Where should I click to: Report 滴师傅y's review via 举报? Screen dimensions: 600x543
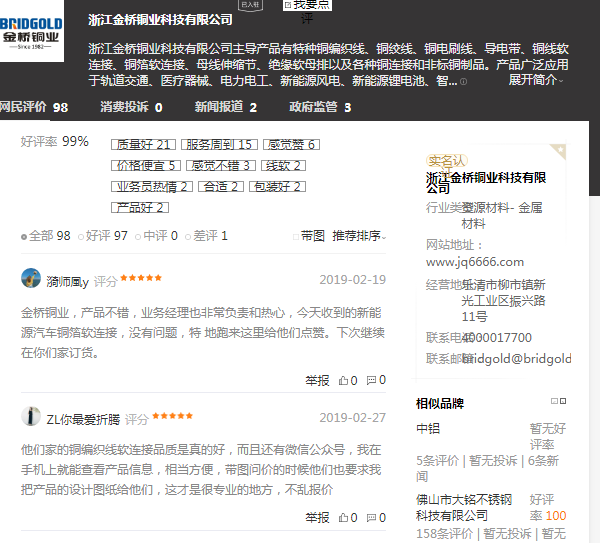[317, 380]
